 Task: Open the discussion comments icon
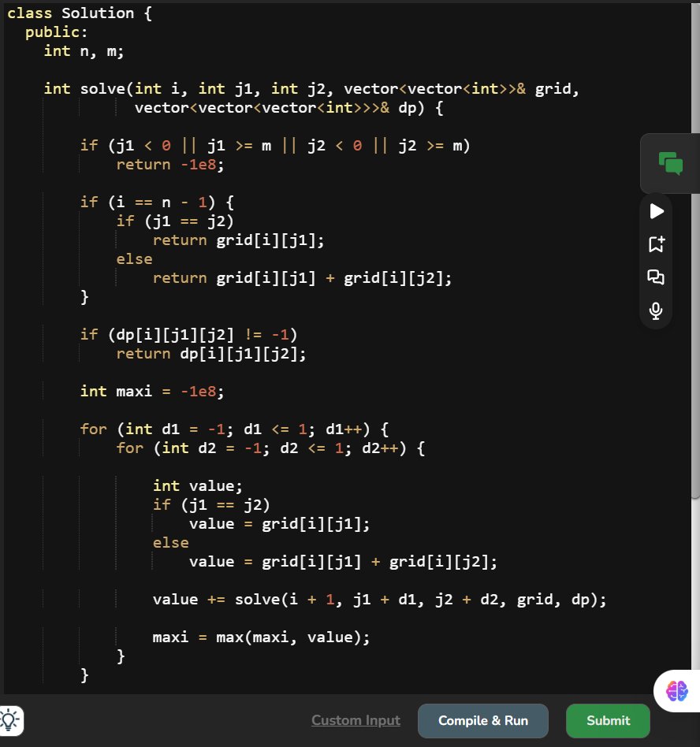coord(656,277)
